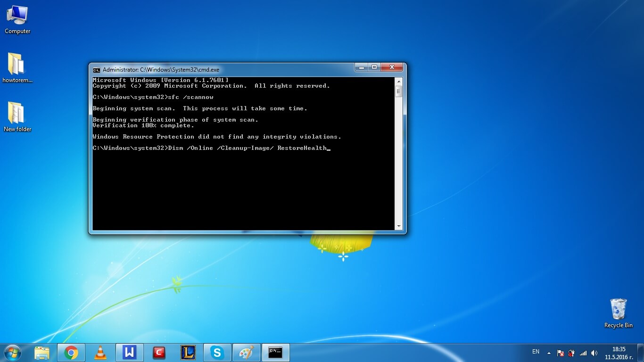This screenshot has height=362, width=644.
Task: Click the Command Prompt taskbar button
Action: point(275,353)
